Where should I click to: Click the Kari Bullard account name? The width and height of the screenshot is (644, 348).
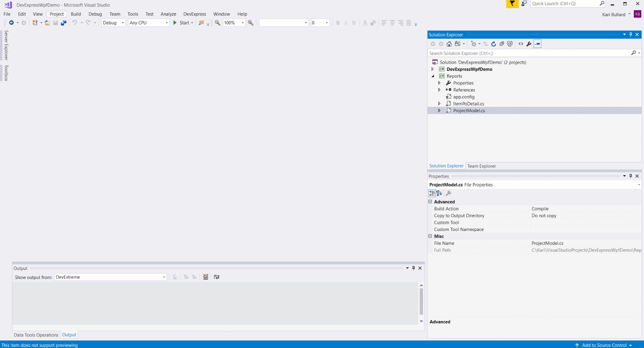coord(614,14)
